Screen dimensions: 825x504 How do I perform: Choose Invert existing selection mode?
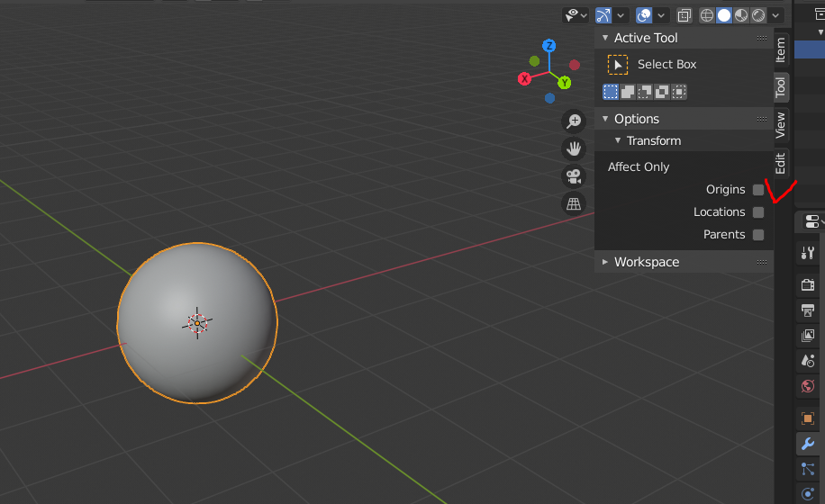click(x=662, y=92)
